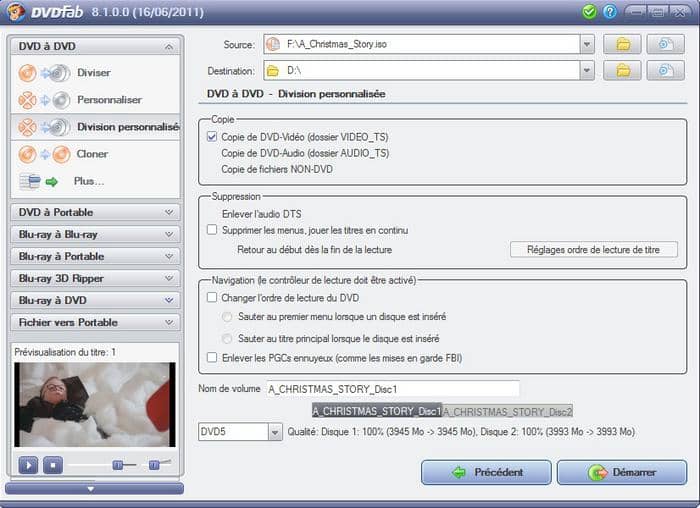Choose the Cloner menu entry

[x=92, y=154]
